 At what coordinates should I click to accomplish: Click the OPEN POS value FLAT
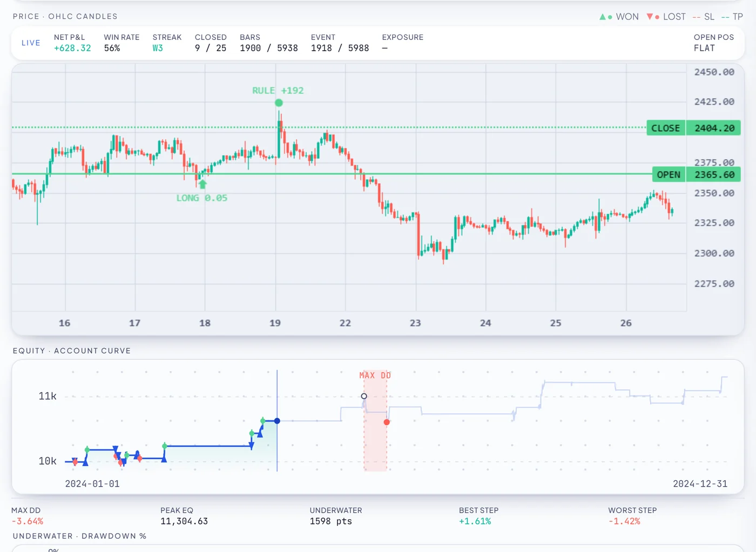pyautogui.click(x=704, y=48)
